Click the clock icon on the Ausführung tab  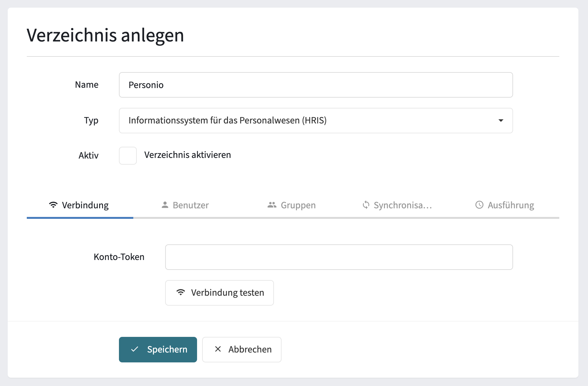click(479, 205)
